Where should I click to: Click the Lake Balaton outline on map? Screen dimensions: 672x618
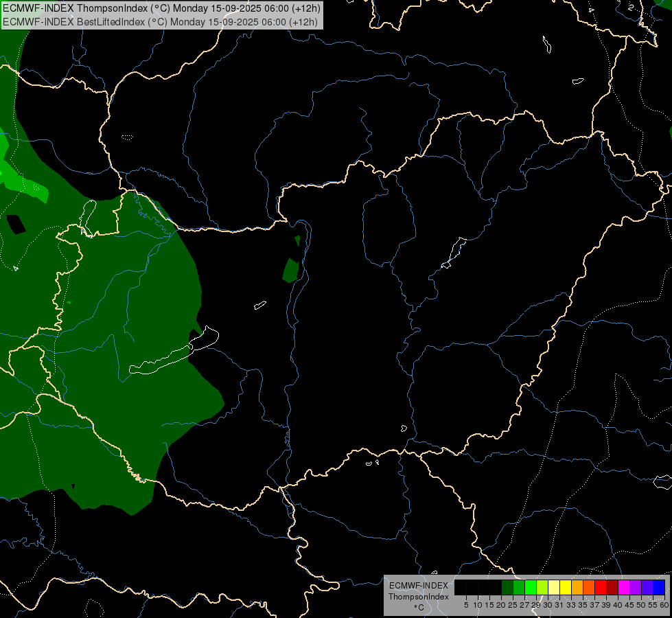pyautogui.click(x=174, y=352)
